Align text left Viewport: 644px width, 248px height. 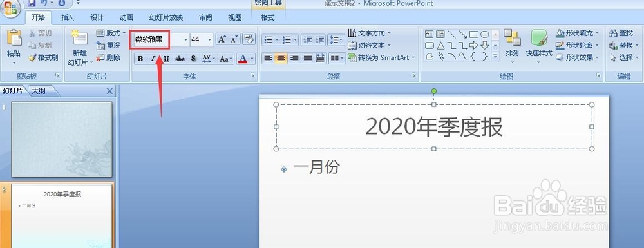point(268,59)
